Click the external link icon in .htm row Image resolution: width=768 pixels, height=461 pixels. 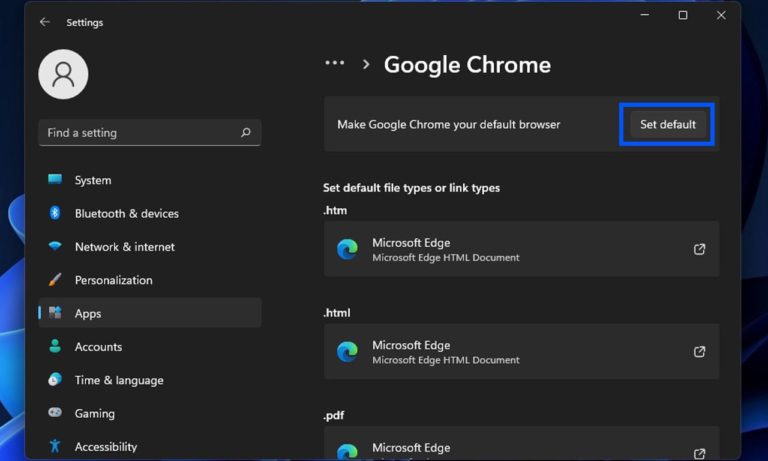[699, 249]
